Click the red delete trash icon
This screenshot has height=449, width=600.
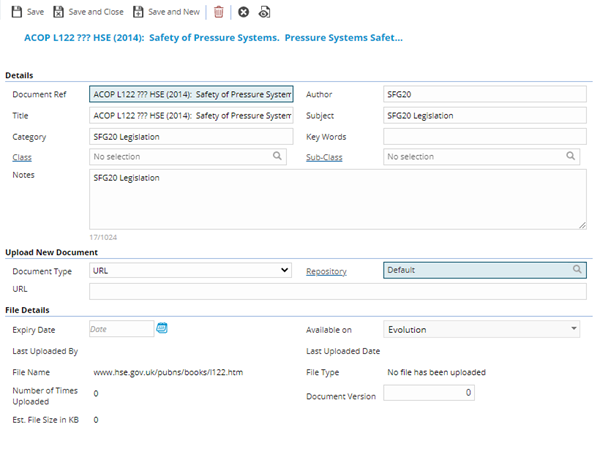click(x=219, y=12)
